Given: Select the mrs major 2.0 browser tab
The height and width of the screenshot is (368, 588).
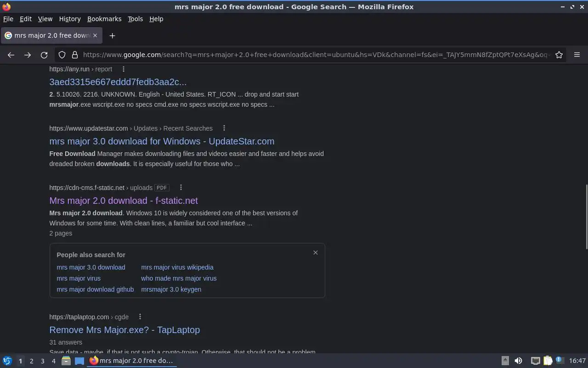Looking at the screenshot, I should click(51, 35).
